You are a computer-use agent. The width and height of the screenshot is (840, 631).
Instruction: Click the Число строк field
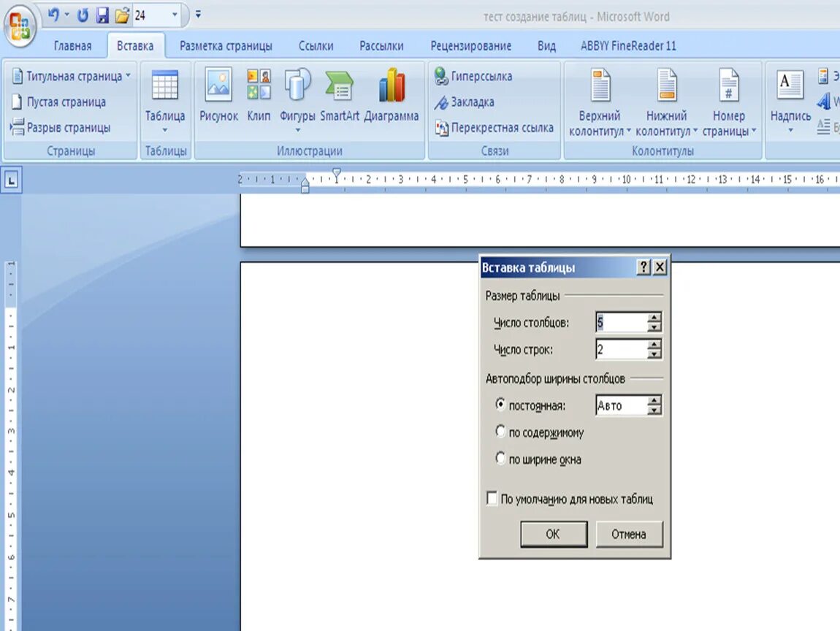click(621, 349)
